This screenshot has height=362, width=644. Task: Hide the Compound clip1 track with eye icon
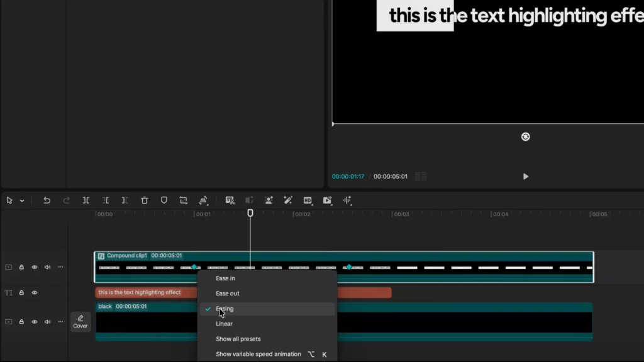pos(35,267)
